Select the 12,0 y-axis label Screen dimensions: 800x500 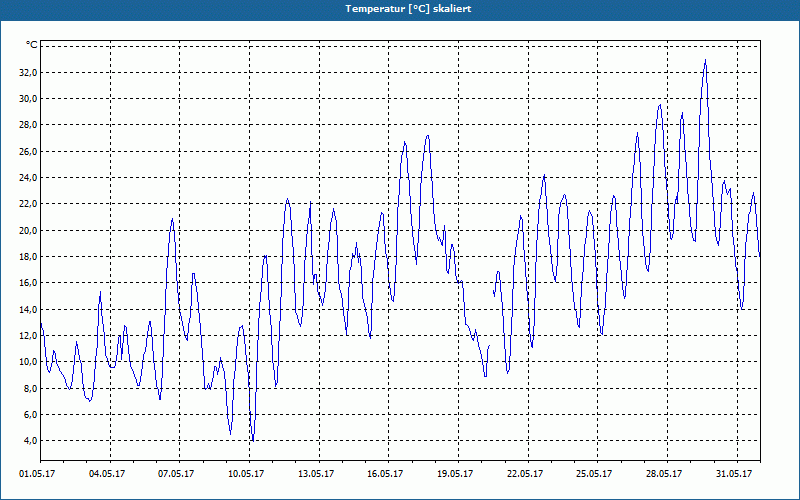click(28, 335)
